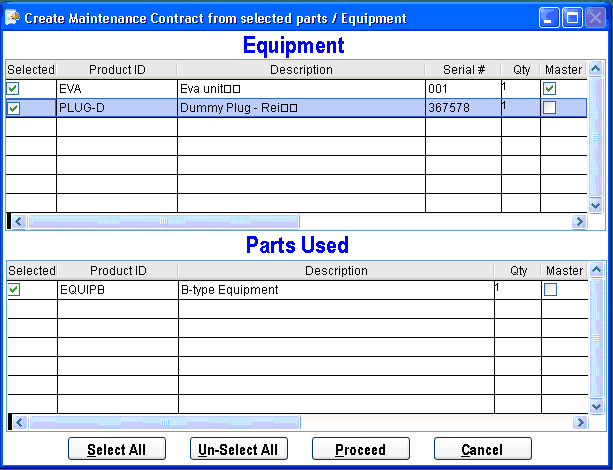Cancel the maintenance contract dialog
The width and height of the screenshot is (613, 470).
pyautogui.click(x=482, y=449)
